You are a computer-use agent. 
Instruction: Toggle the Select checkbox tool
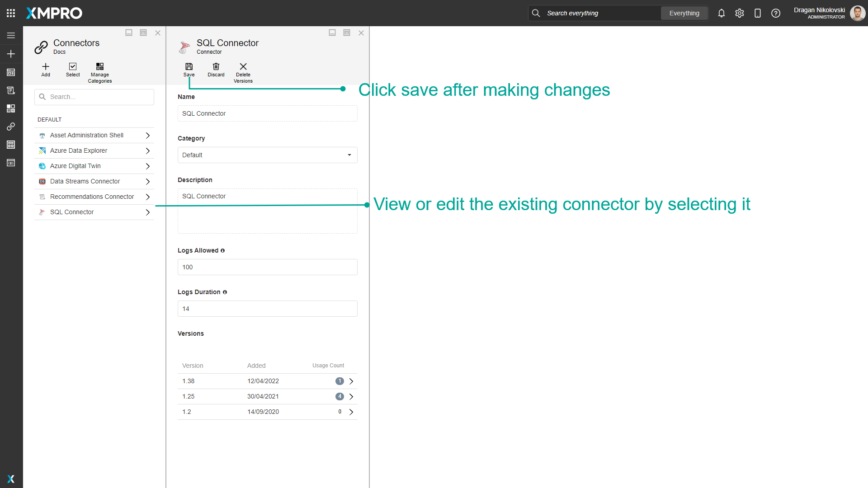click(x=73, y=67)
